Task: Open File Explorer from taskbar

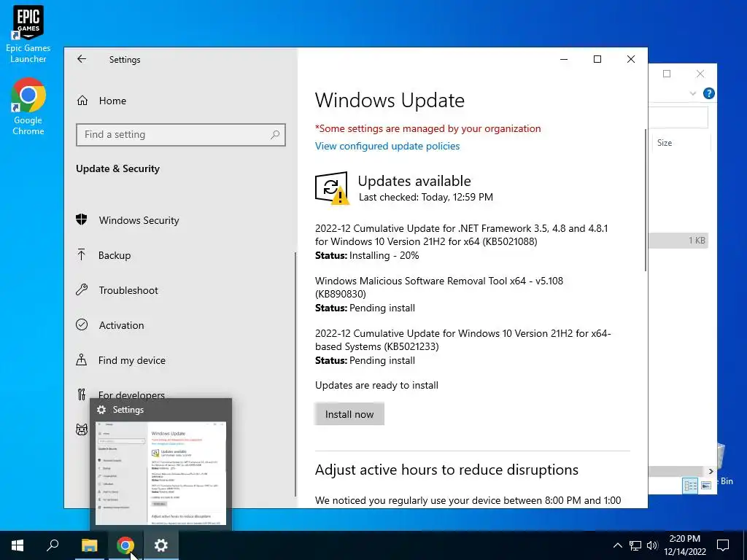Action: point(89,545)
